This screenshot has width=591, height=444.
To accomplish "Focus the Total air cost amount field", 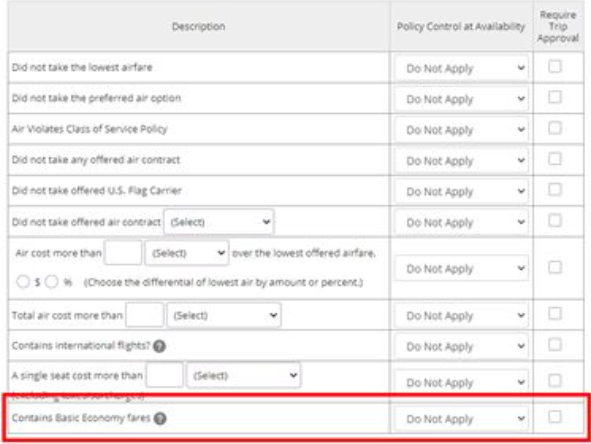I will point(145,315).
